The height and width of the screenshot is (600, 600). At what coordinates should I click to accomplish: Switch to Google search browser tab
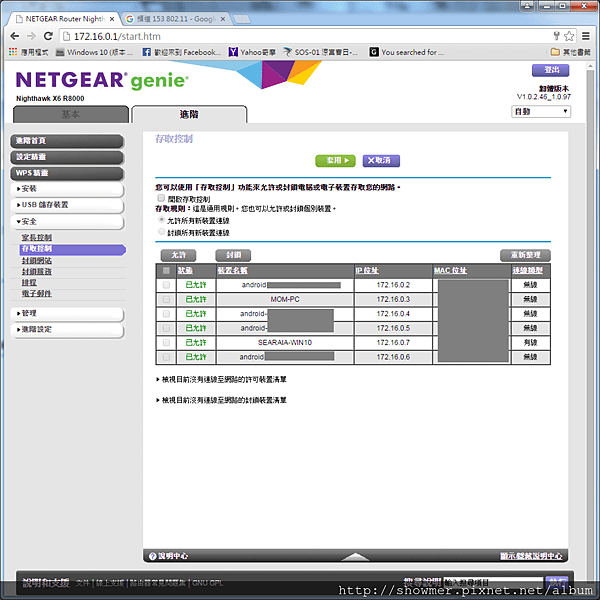point(175,19)
